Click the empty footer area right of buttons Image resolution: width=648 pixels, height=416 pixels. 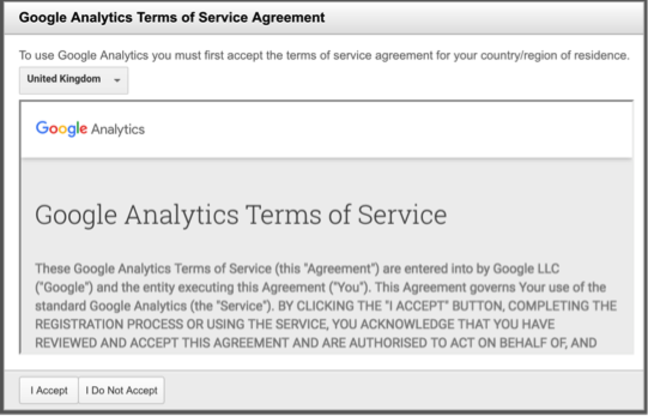tap(400, 390)
